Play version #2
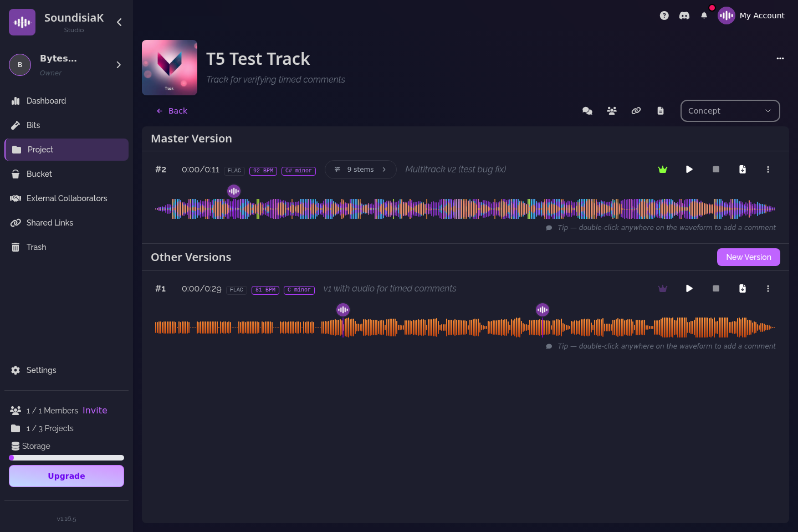Viewport: 798px width, 532px height. pos(689,170)
